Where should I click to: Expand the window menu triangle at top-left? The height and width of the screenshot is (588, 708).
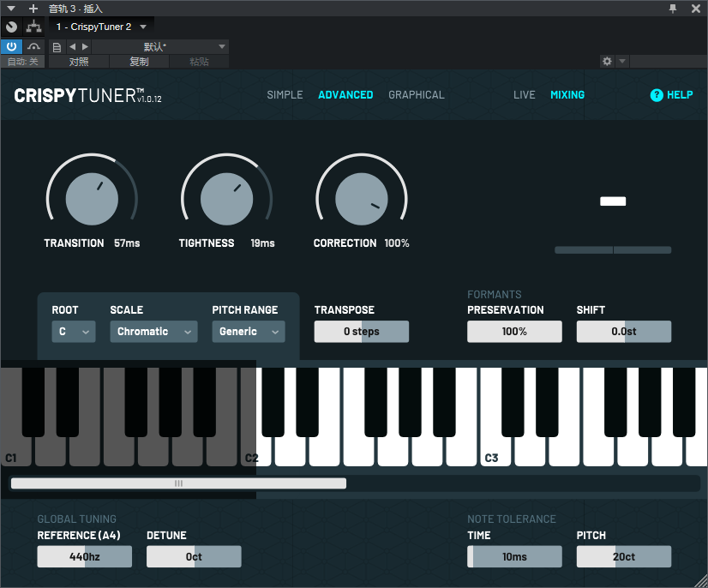click(x=11, y=8)
